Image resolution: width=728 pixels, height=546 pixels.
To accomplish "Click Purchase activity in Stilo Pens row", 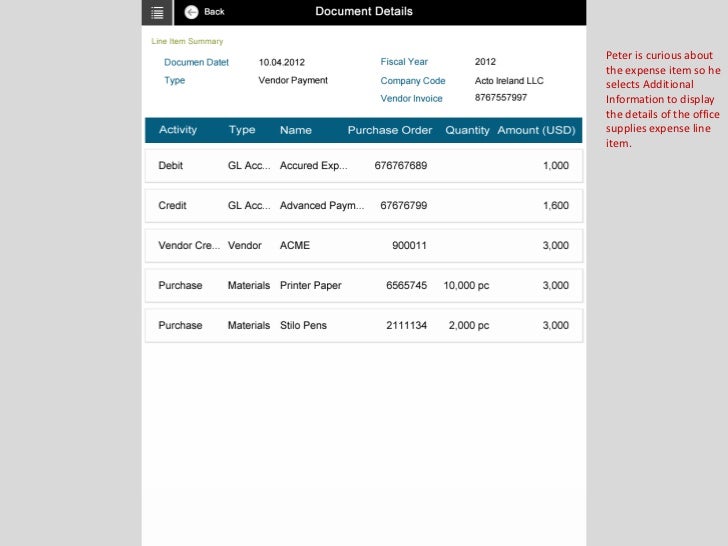I will [x=180, y=325].
